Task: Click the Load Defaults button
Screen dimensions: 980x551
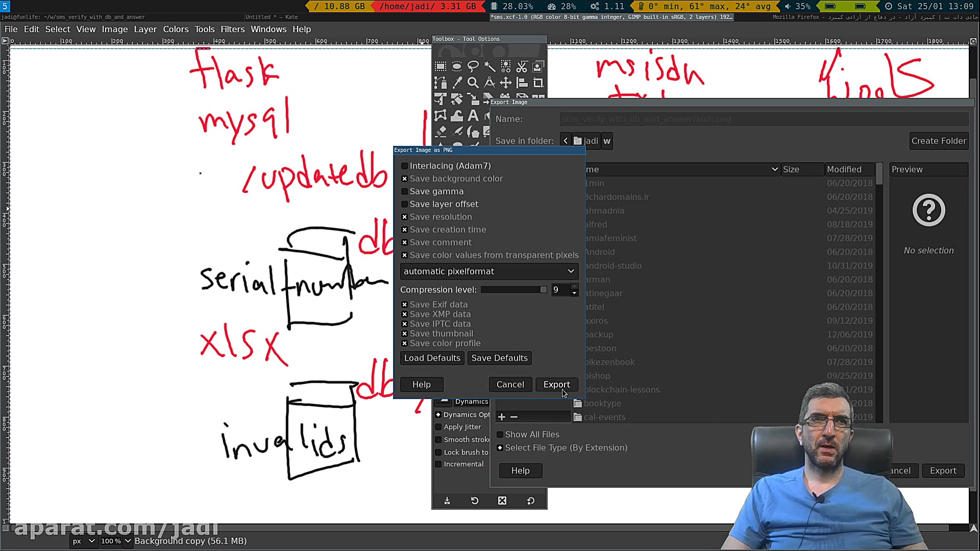Action: pyautogui.click(x=432, y=358)
